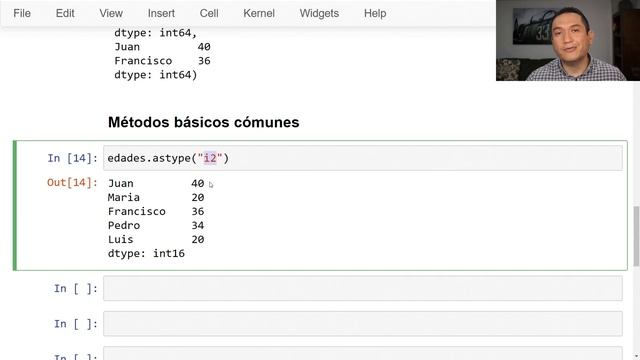
Task: Click the In [14] prompt label
Action: 72,158
